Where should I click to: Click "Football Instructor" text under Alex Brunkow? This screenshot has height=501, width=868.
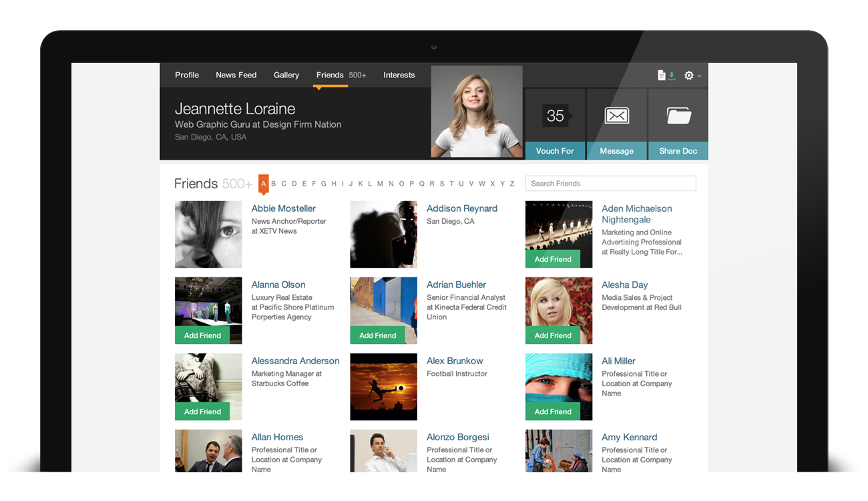(x=457, y=373)
